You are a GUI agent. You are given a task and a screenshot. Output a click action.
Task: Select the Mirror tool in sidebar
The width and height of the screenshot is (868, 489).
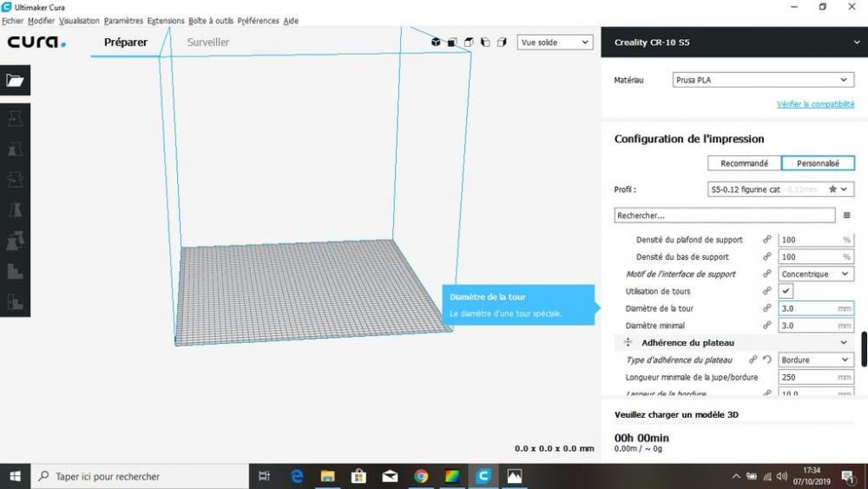(x=15, y=210)
